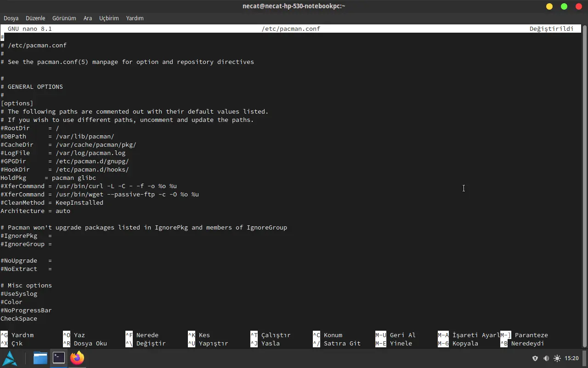Open the Uçbirim menu
This screenshot has height=368, width=588.
coord(109,18)
